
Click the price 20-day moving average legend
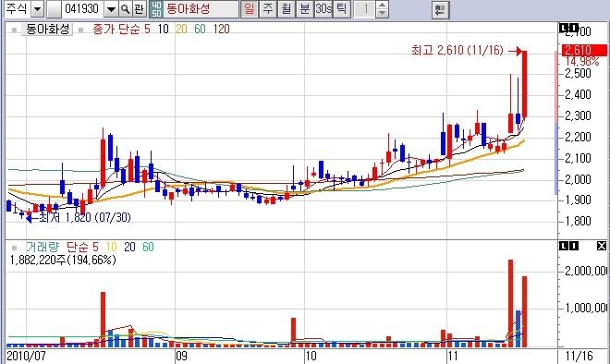[181, 30]
